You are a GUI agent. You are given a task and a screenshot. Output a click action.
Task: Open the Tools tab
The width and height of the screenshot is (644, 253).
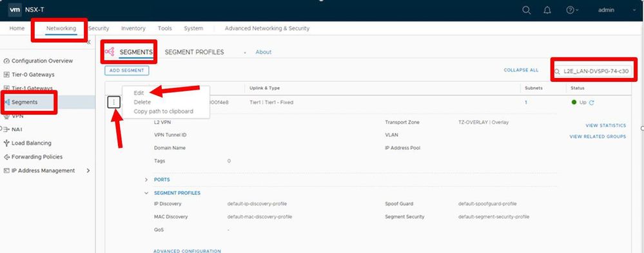click(x=164, y=28)
